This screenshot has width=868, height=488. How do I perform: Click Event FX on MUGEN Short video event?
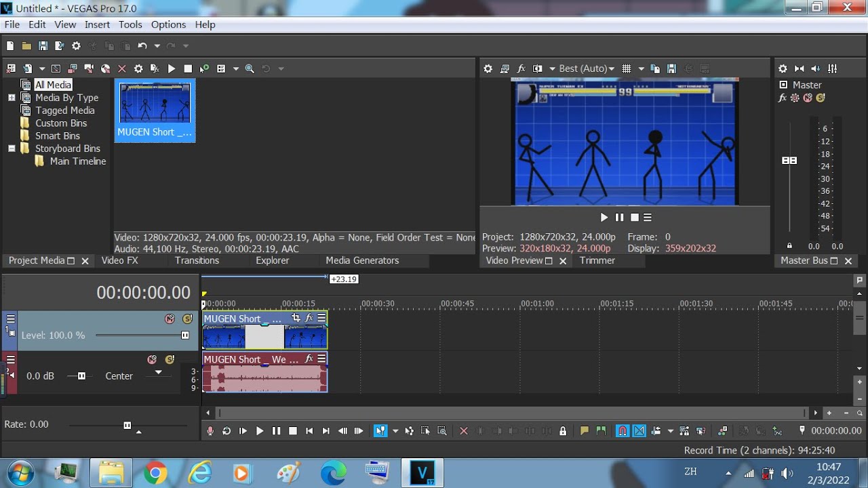(309, 318)
